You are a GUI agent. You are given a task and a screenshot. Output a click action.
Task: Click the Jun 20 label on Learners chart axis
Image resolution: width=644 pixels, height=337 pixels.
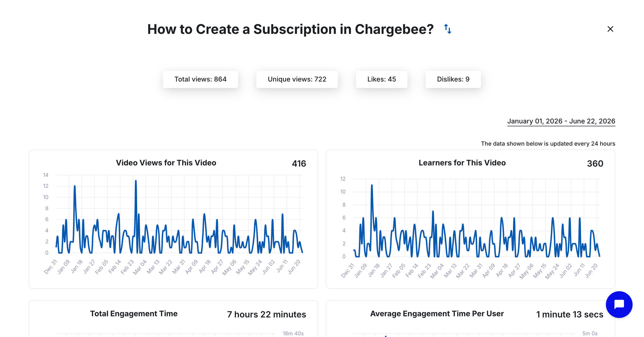592,271
